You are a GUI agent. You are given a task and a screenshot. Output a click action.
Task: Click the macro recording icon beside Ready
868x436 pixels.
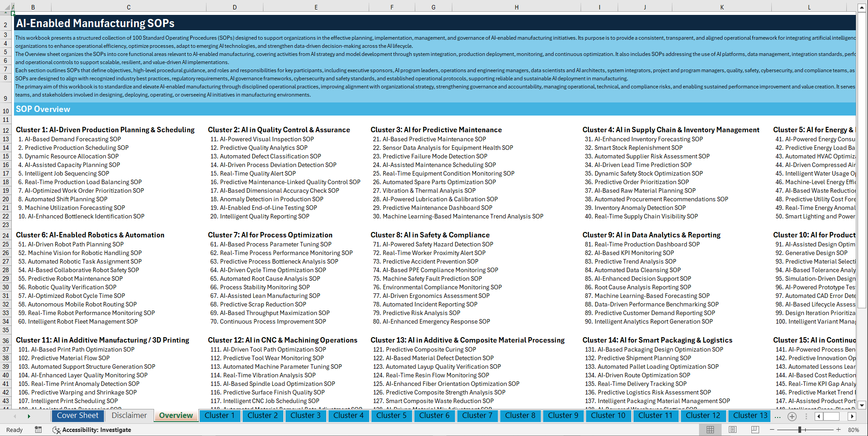(x=38, y=430)
